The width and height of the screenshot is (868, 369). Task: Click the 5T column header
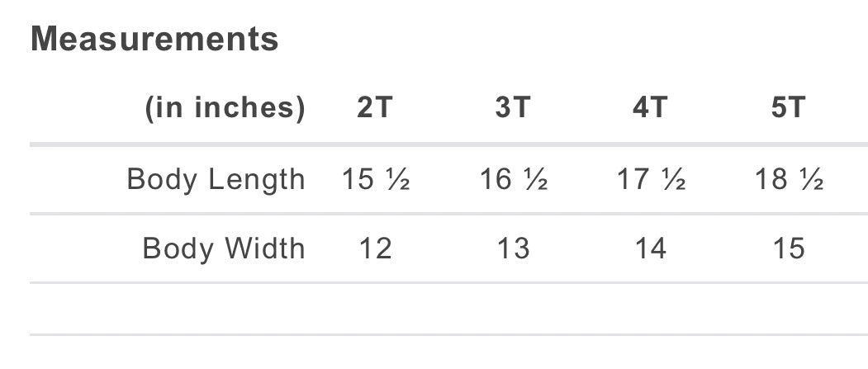point(789,106)
